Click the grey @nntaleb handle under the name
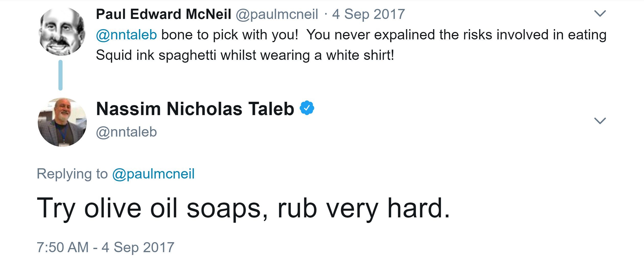The image size is (644, 268). (126, 132)
